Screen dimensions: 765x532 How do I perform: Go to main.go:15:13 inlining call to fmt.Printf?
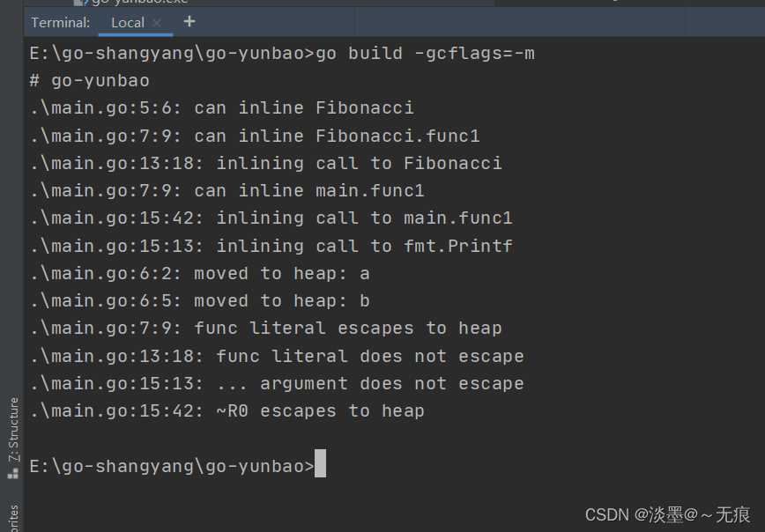pyautogui.click(x=117, y=246)
